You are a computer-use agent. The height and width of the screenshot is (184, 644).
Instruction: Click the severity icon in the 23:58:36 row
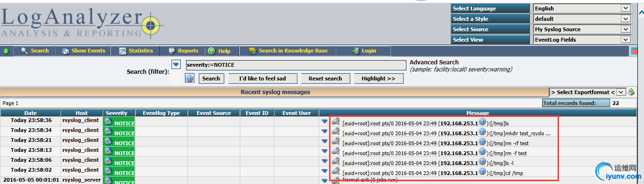(108, 121)
